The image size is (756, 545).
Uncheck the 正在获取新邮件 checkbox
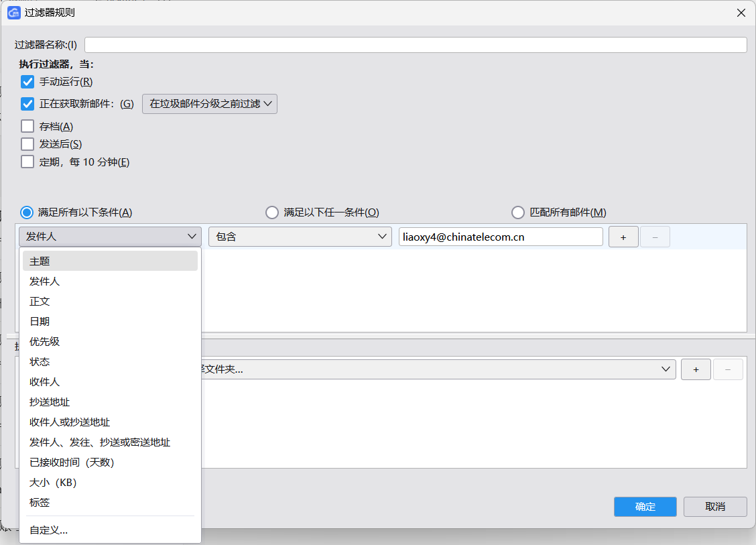[27, 104]
